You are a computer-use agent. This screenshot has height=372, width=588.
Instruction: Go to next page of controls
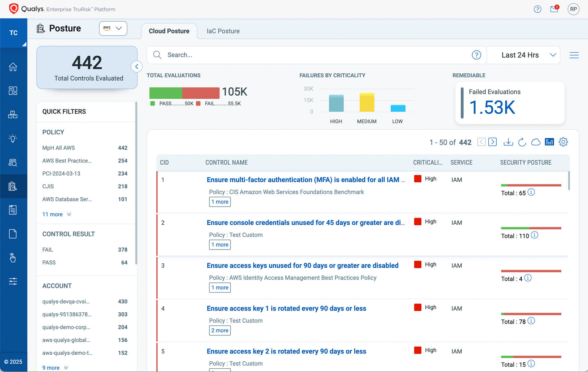[x=493, y=142]
